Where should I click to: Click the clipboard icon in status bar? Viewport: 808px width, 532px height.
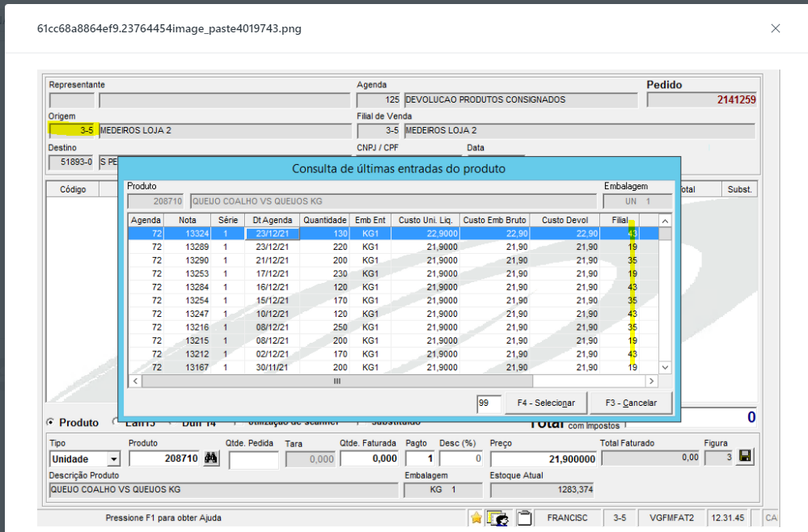(x=524, y=517)
